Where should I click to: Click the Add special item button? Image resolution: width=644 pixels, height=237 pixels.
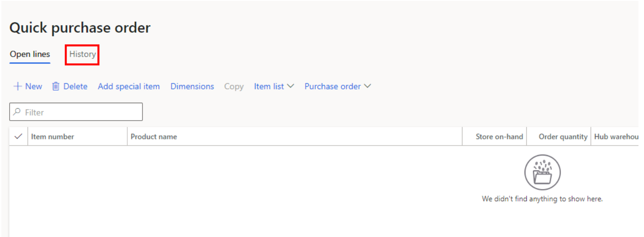(129, 87)
